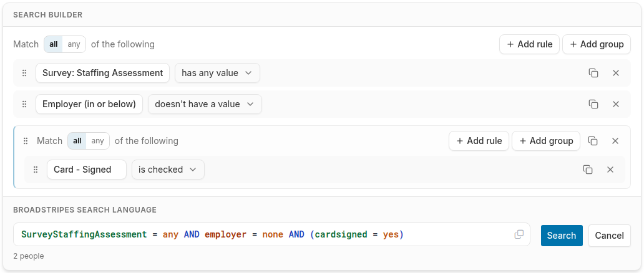Image resolution: width=644 pixels, height=273 pixels.
Task: Open the 'doesn't have a value' dropdown
Action: pos(205,104)
